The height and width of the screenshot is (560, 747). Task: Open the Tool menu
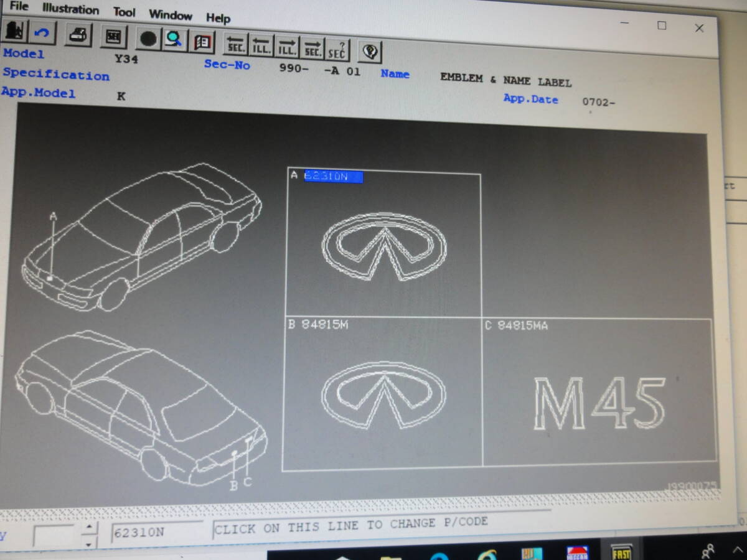coord(125,12)
